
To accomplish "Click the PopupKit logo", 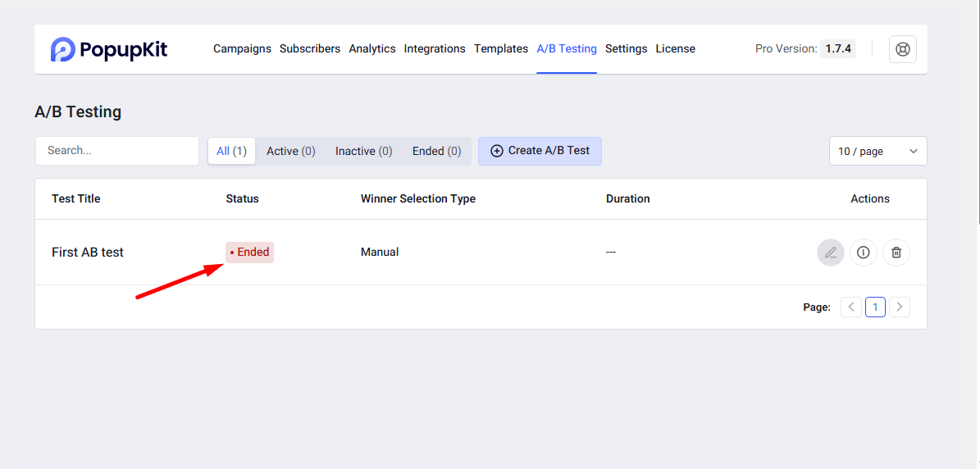I will tap(108, 49).
